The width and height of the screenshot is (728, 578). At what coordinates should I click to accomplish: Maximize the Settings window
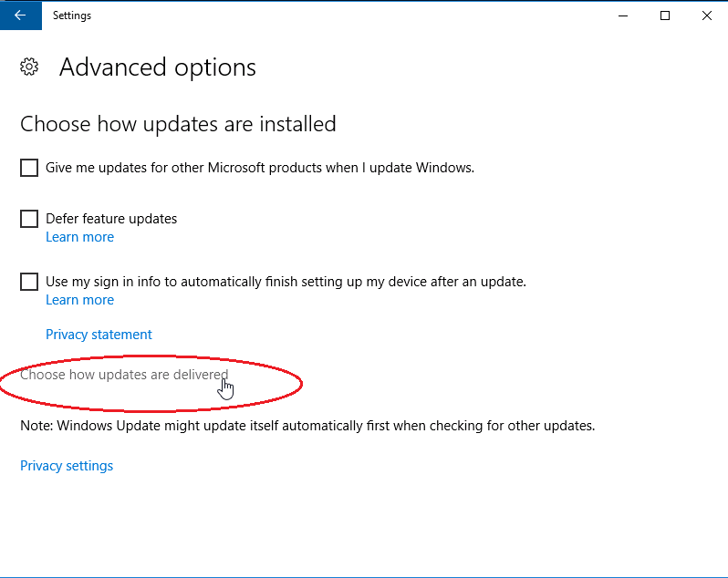665,15
